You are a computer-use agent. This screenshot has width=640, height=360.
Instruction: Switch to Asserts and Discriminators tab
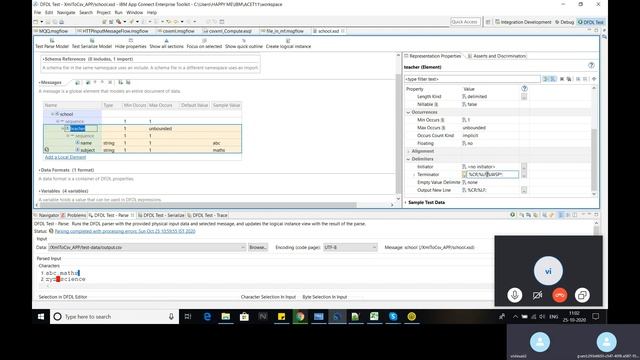pyautogui.click(x=496, y=56)
